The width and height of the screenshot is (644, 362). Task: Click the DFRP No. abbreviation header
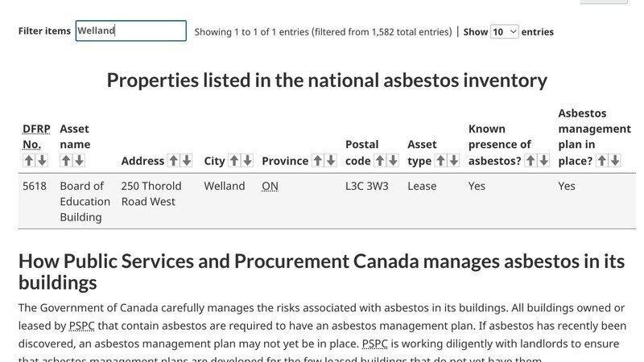pyautogui.click(x=36, y=137)
